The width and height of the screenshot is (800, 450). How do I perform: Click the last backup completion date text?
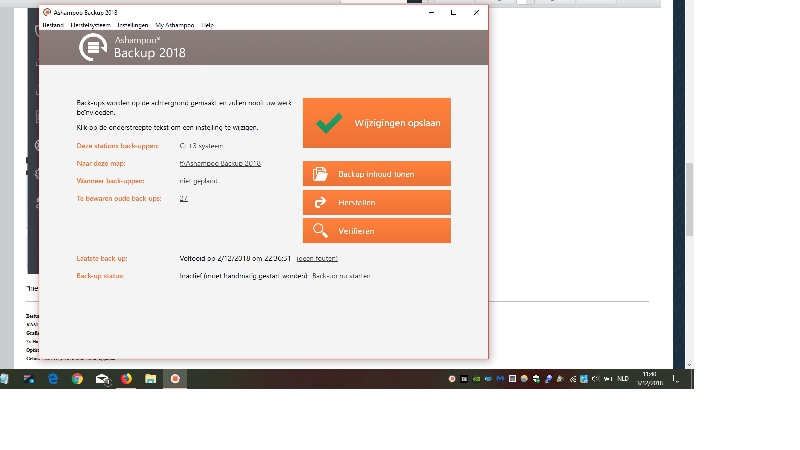coord(235,259)
